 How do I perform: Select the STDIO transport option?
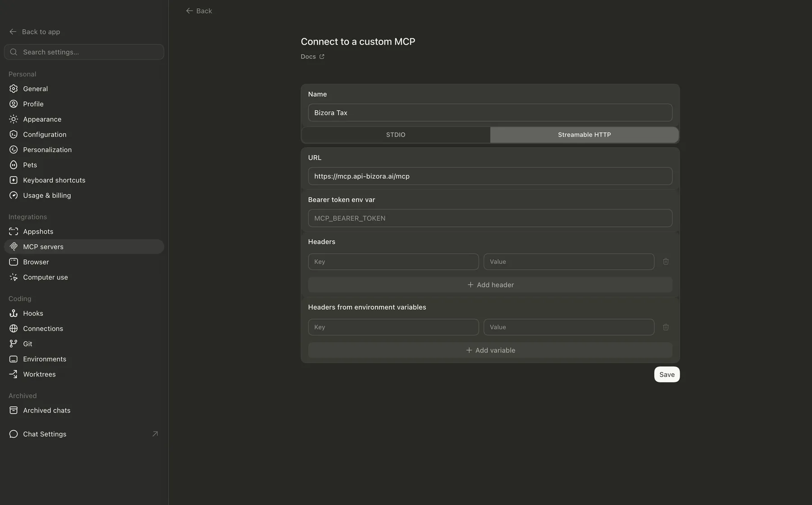tap(396, 135)
